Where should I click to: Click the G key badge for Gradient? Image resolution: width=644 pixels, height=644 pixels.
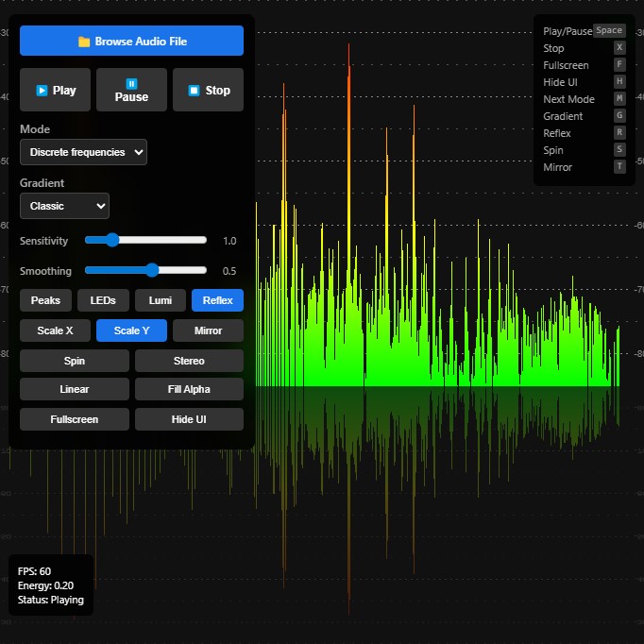point(619,115)
